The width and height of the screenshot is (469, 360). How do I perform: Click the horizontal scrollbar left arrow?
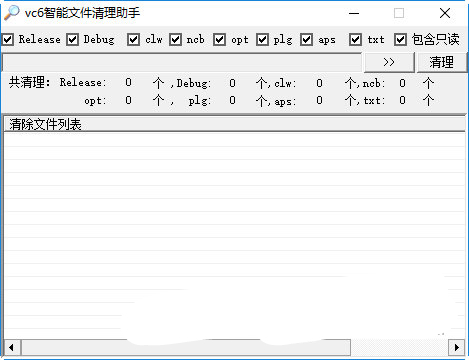(x=12, y=347)
